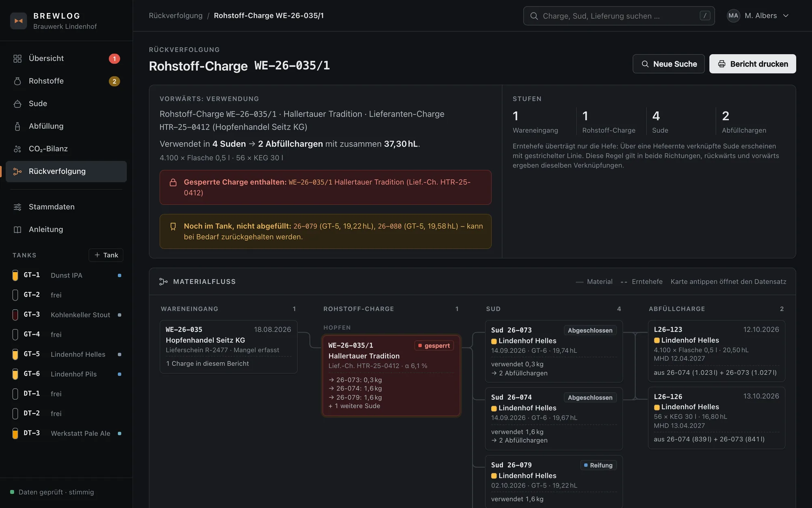Open the Sud 26-074 card
This screenshot has height=508, width=812.
[554, 419]
